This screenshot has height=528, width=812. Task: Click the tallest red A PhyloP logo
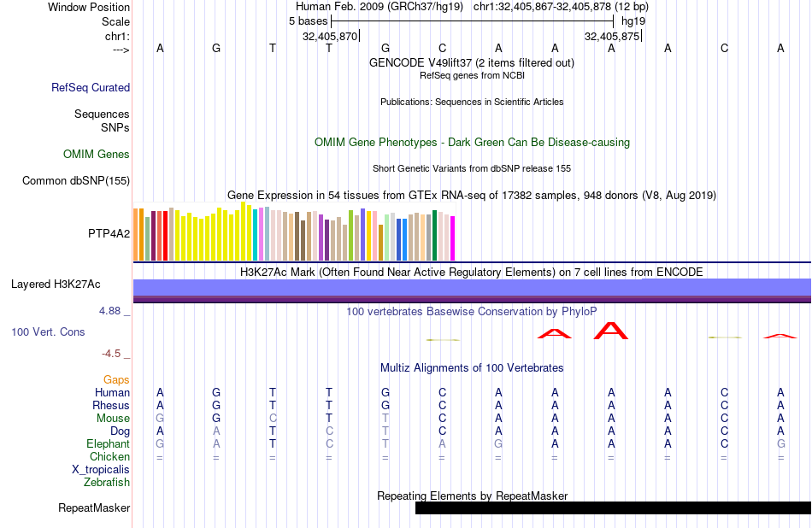point(611,331)
